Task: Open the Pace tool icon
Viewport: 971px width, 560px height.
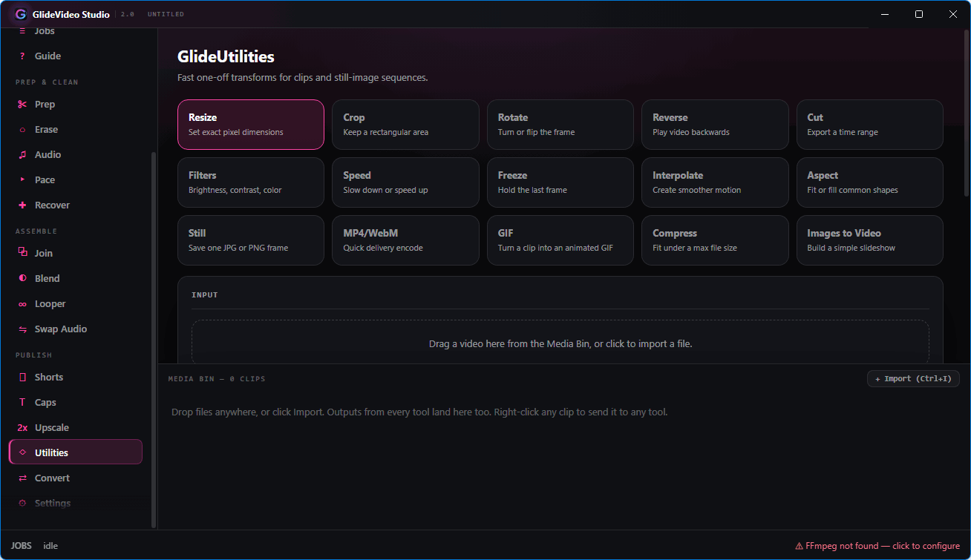Action: (x=22, y=180)
